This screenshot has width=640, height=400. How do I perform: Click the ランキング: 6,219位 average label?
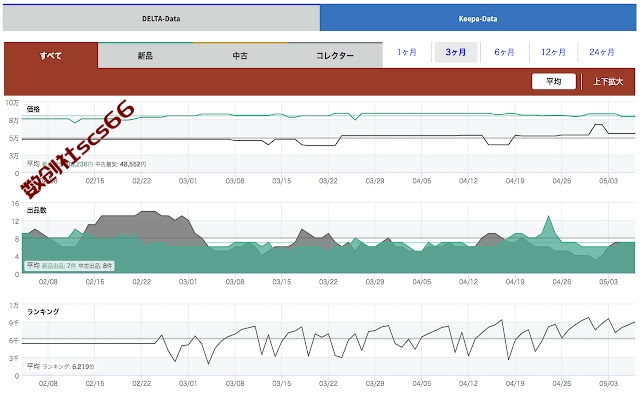68,367
